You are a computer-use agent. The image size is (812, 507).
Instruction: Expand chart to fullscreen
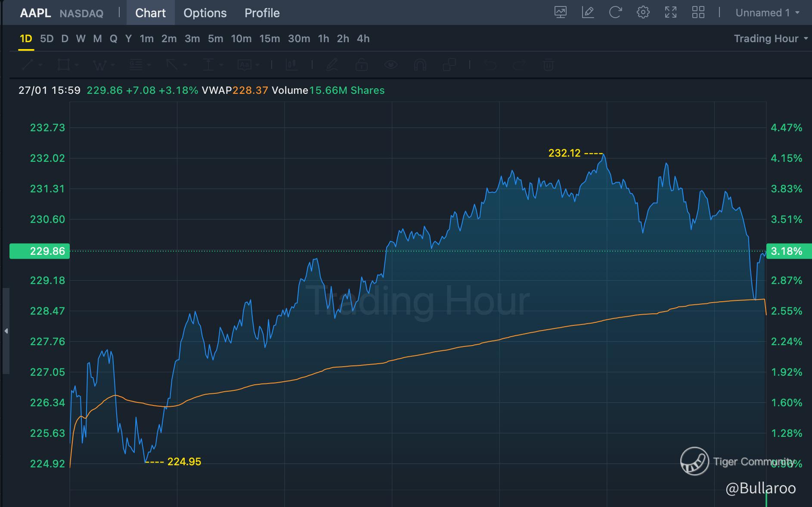tap(670, 12)
